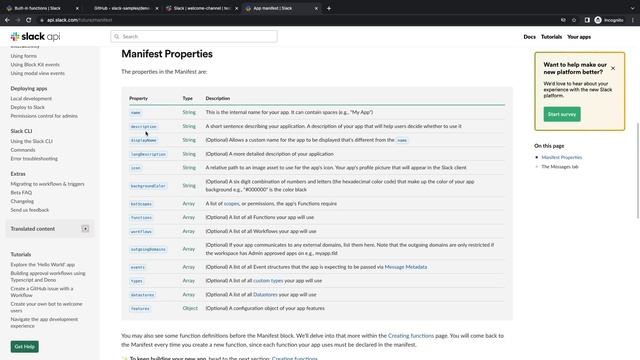Click the browser forward arrow
This screenshot has width=640, height=360.
click(18, 20)
